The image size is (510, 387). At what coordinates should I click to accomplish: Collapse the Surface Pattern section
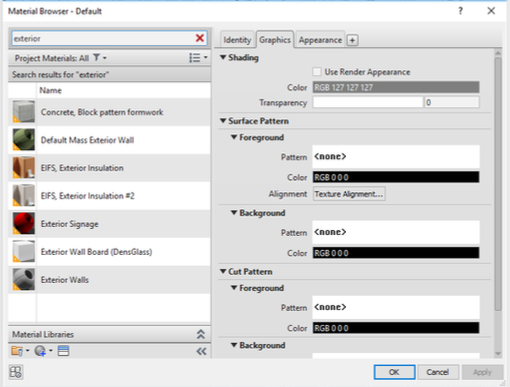click(223, 120)
